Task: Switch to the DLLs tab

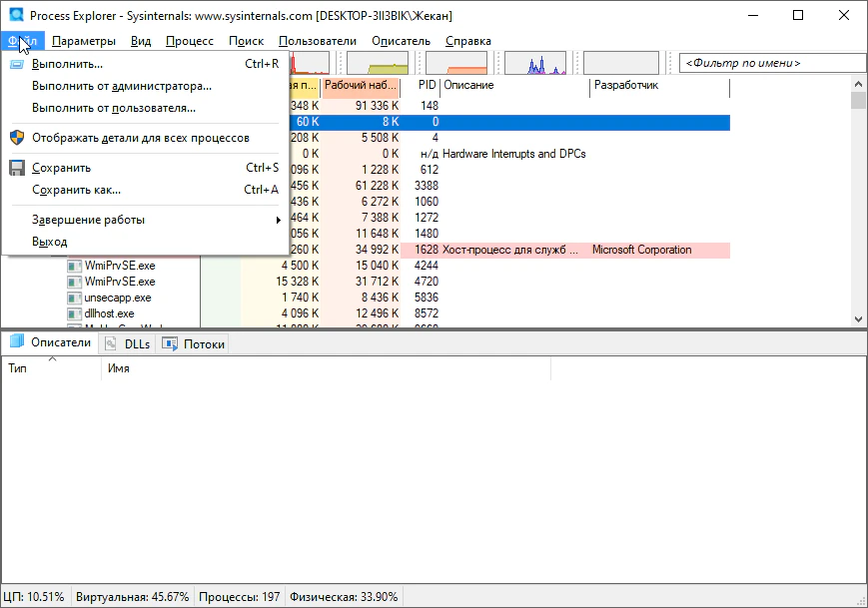Action: tap(128, 343)
